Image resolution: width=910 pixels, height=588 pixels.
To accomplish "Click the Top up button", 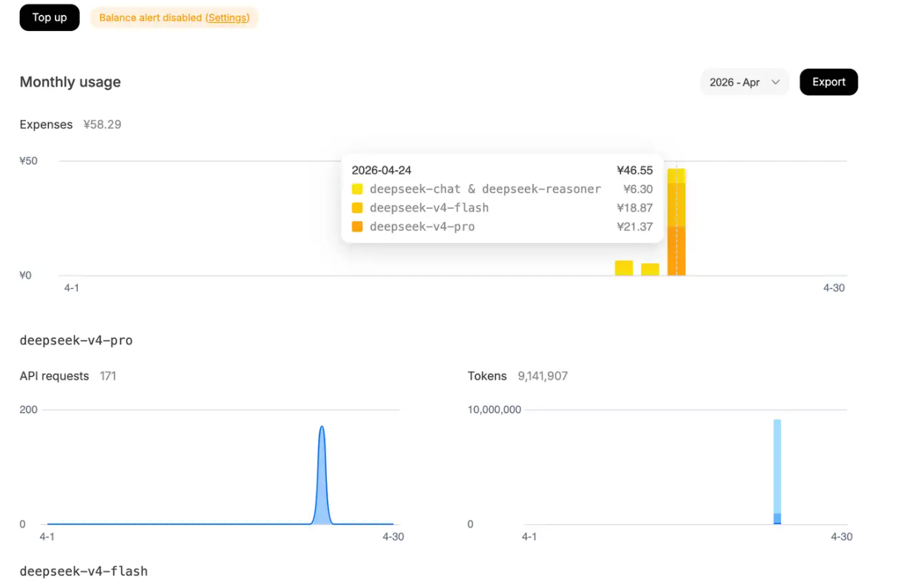I will (50, 17).
